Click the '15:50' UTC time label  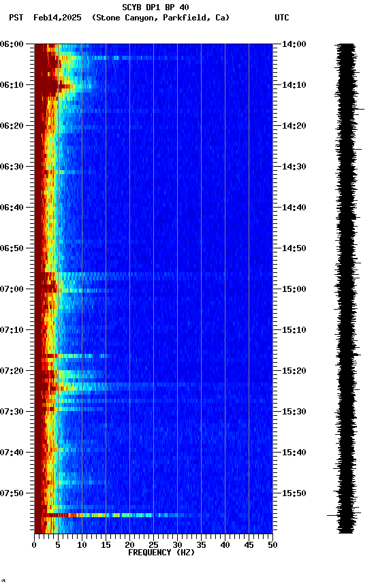coord(294,493)
